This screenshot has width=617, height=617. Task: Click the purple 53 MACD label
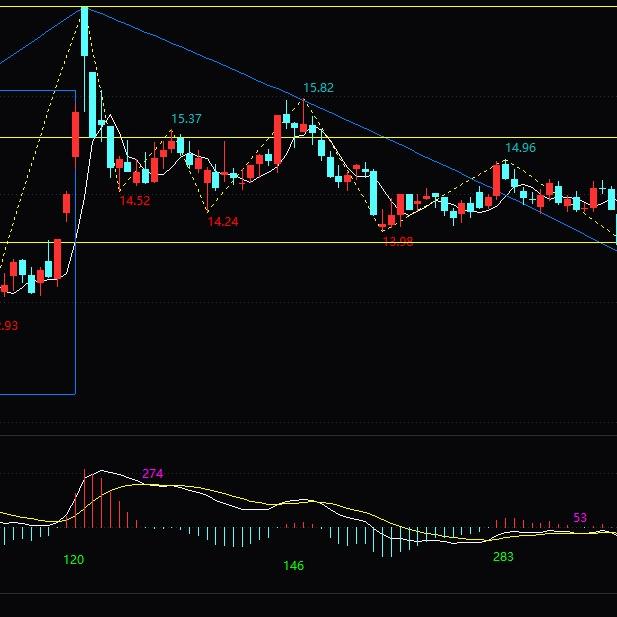point(580,517)
